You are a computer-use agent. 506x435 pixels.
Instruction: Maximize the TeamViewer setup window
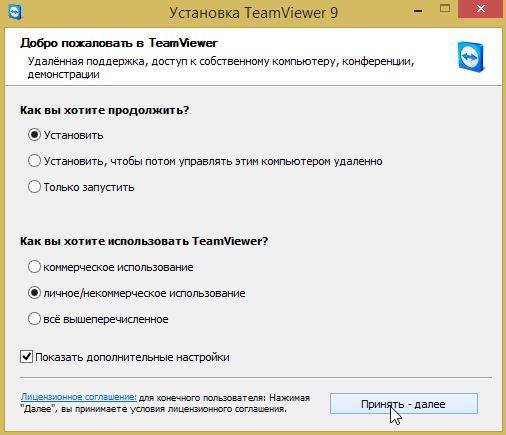445,9
